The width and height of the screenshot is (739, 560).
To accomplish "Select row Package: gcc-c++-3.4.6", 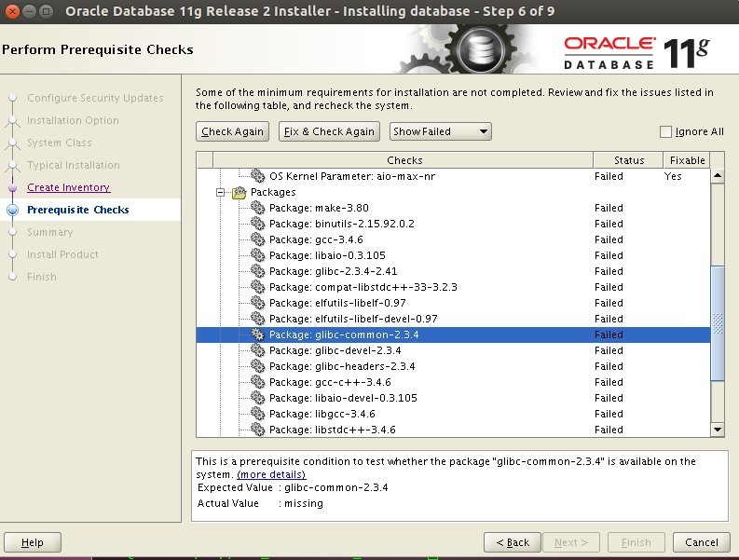I will 453,382.
